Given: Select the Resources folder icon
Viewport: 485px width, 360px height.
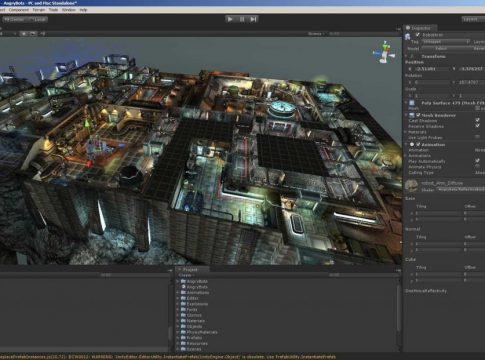Looking at the screenshot, I should 183,343.
